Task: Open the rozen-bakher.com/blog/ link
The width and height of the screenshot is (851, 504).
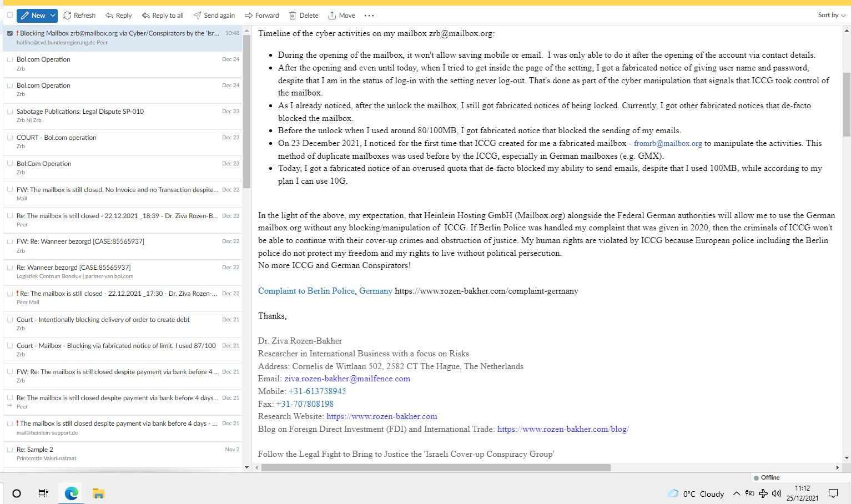Action: [x=563, y=429]
